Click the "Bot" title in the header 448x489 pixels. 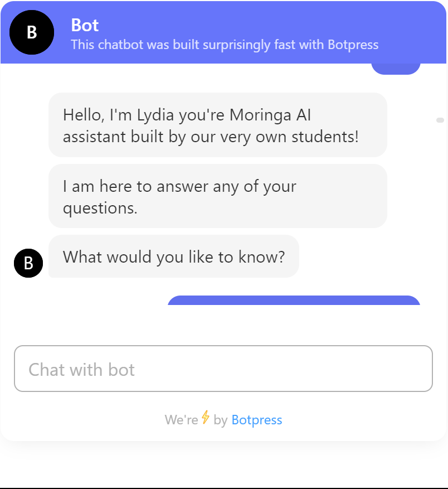(85, 25)
